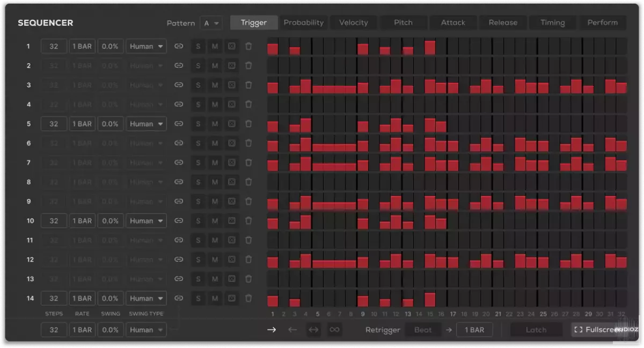Set playback direction to forward arrow

point(272,330)
